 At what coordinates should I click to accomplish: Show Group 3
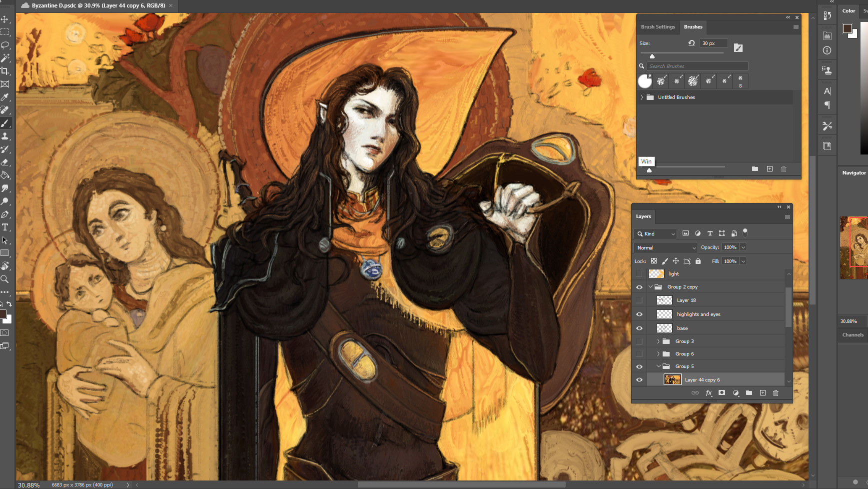click(x=639, y=341)
